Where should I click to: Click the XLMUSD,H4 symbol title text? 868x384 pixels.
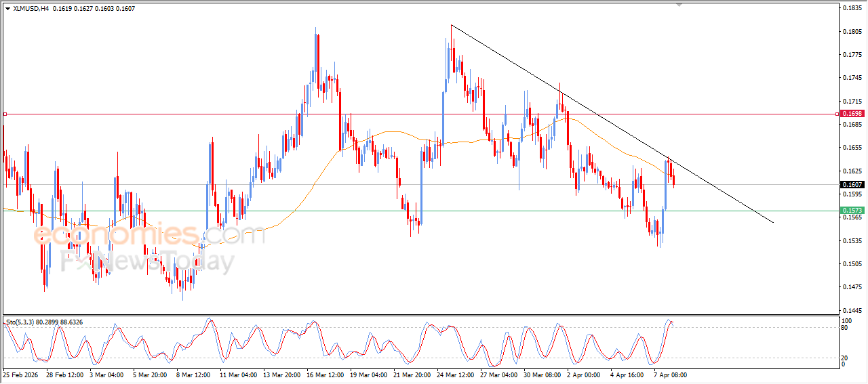pyautogui.click(x=31, y=9)
